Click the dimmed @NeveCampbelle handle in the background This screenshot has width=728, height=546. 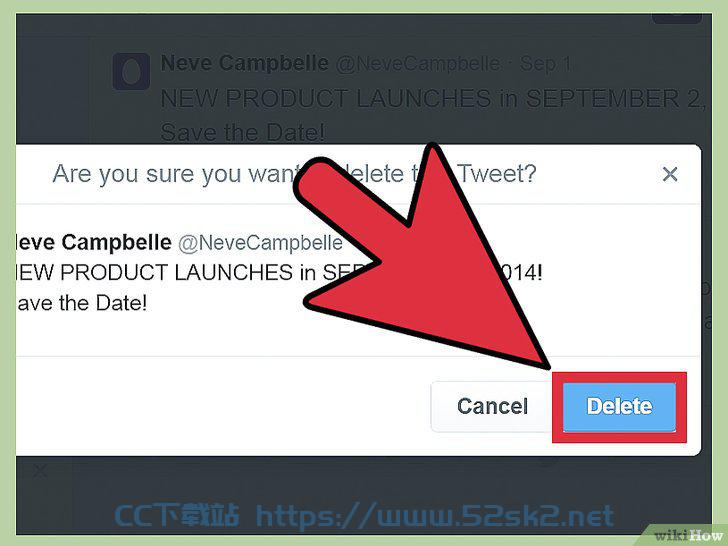[x=418, y=64]
